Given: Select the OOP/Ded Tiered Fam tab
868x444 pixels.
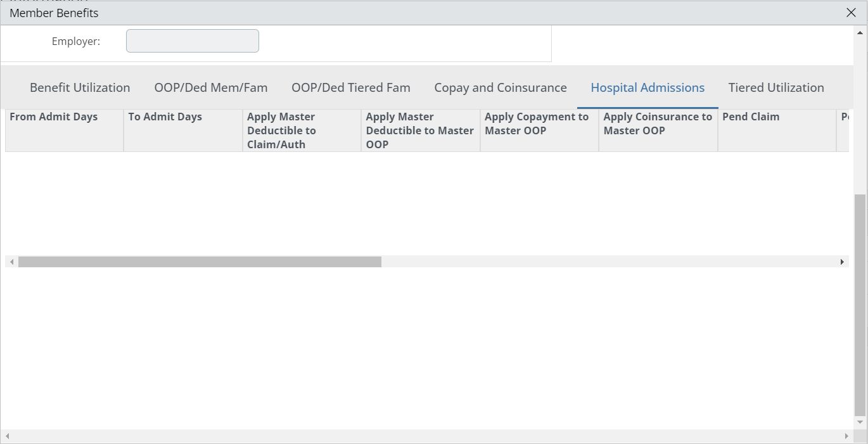Looking at the screenshot, I should coord(351,88).
